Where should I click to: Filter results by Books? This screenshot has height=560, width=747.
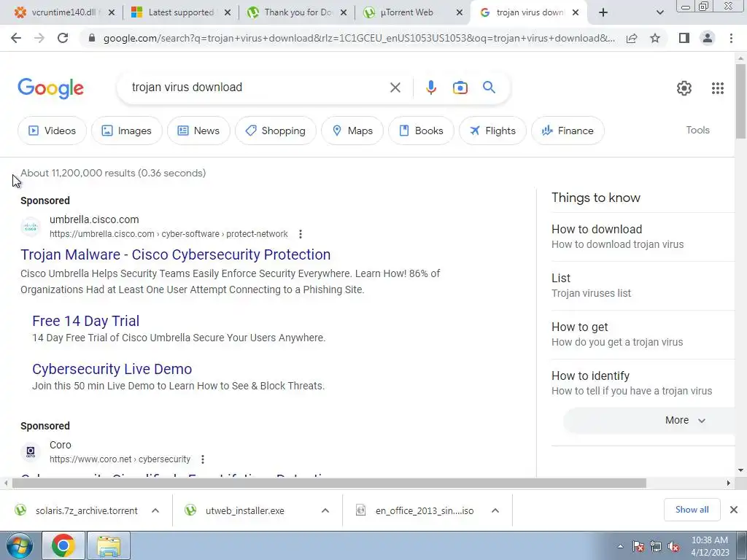click(x=421, y=131)
